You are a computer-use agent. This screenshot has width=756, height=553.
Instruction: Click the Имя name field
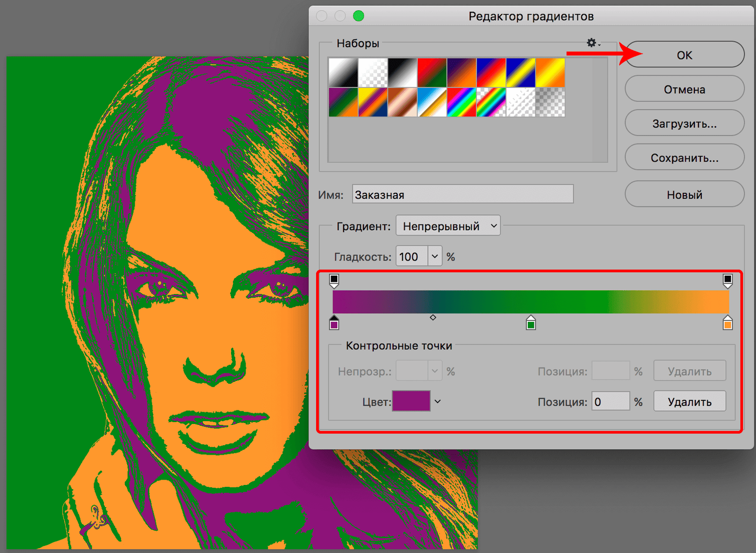point(462,194)
